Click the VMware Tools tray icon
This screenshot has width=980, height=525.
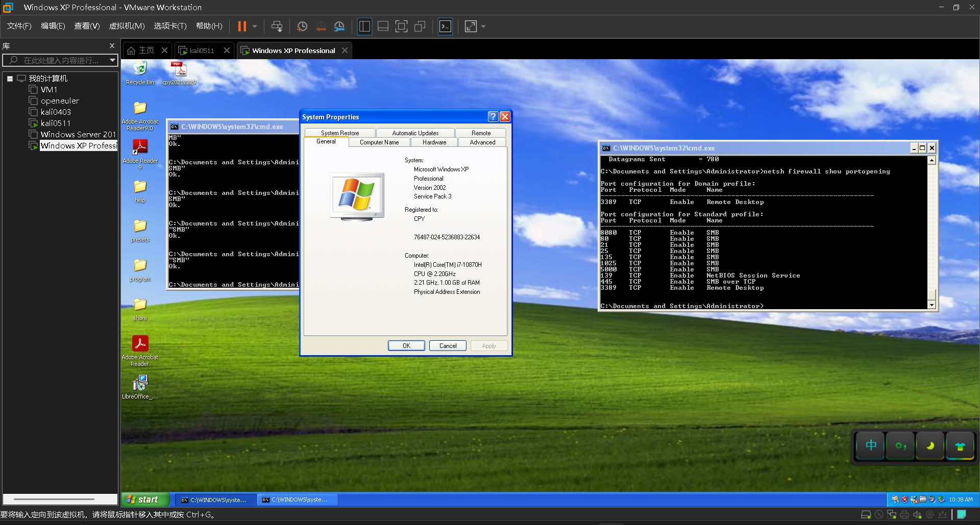(x=923, y=499)
